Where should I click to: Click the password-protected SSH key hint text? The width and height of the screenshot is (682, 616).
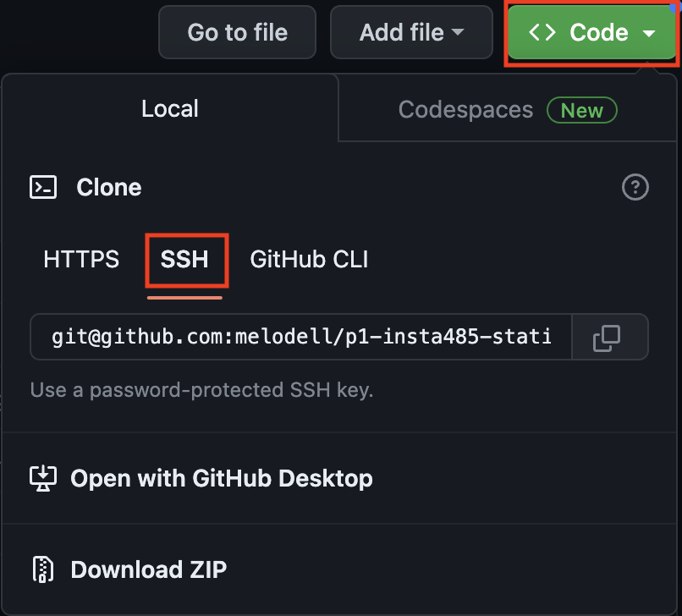pos(201,390)
